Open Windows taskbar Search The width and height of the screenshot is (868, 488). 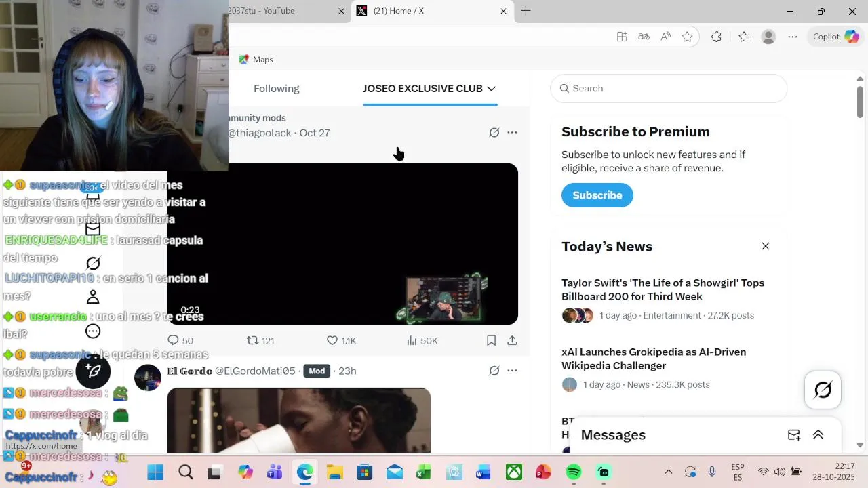point(185,472)
